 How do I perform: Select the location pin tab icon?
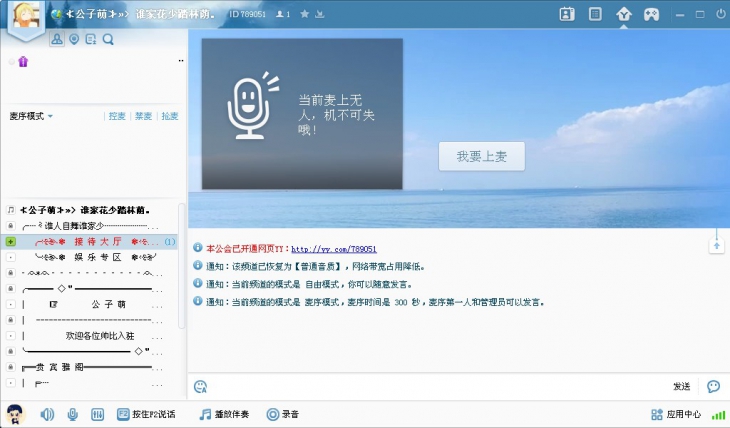pos(73,39)
